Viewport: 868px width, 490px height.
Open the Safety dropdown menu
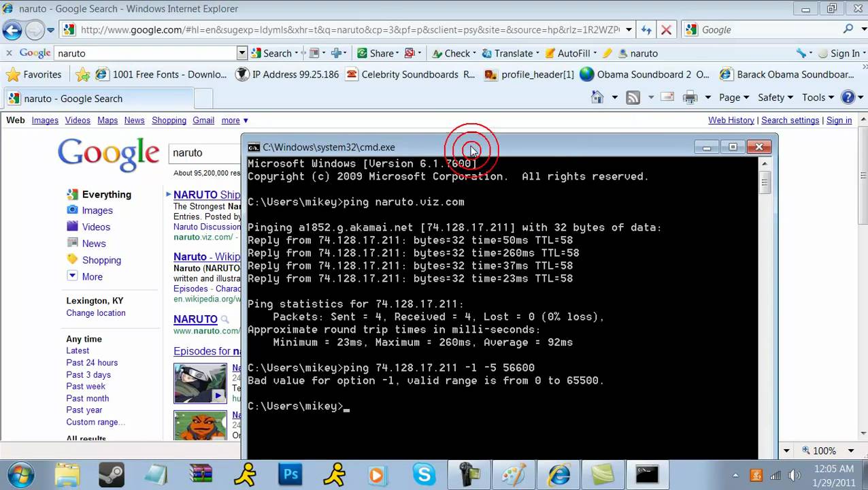tap(775, 98)
